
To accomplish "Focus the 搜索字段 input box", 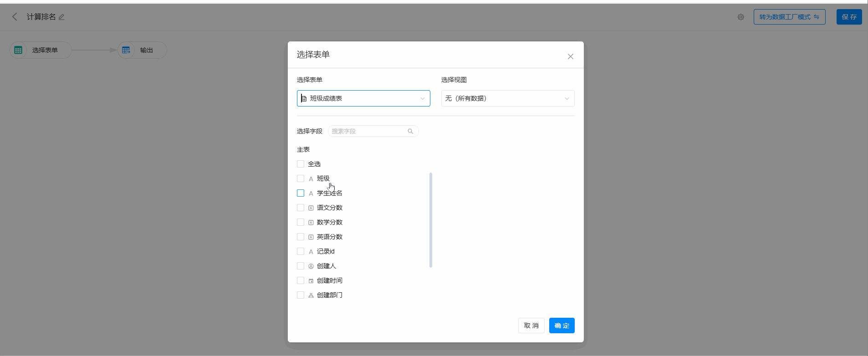I will point(368,131).
